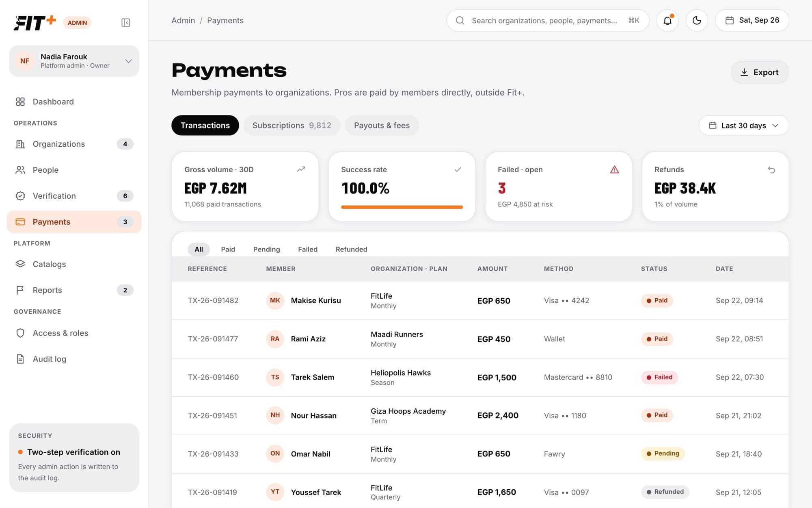
Task: Toggle dark mode moon icon
Action: 697,20
